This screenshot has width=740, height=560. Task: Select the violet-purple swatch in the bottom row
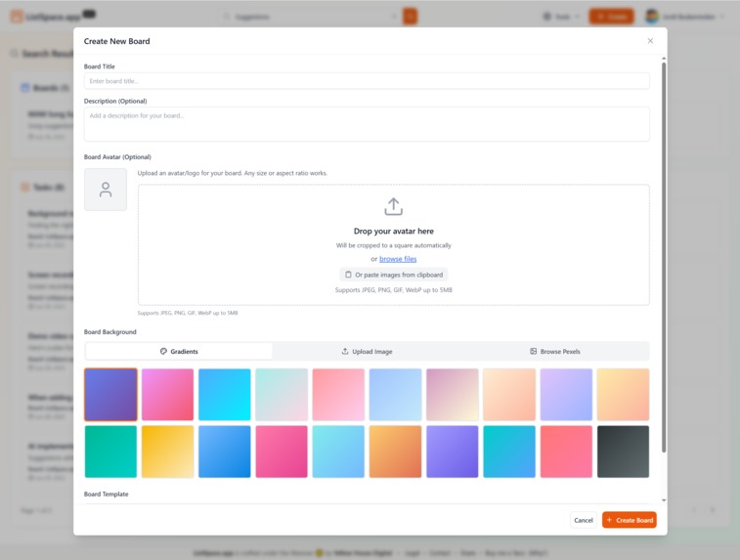click(x=453, y=452)
